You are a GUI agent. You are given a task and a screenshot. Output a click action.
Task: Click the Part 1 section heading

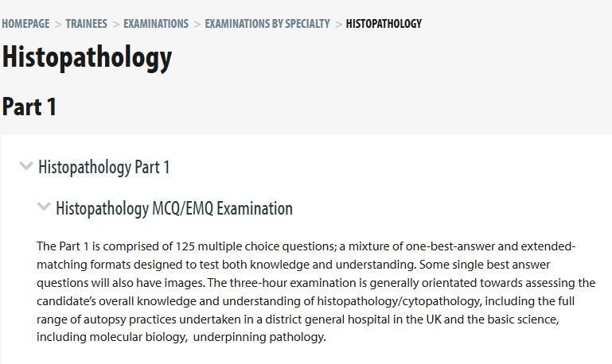[29, 106]
